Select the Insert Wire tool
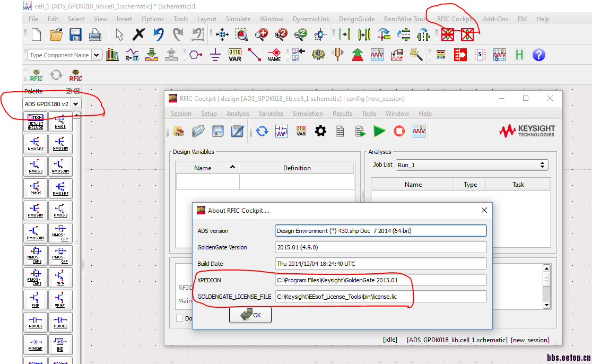592x364 pixels. 255,55
